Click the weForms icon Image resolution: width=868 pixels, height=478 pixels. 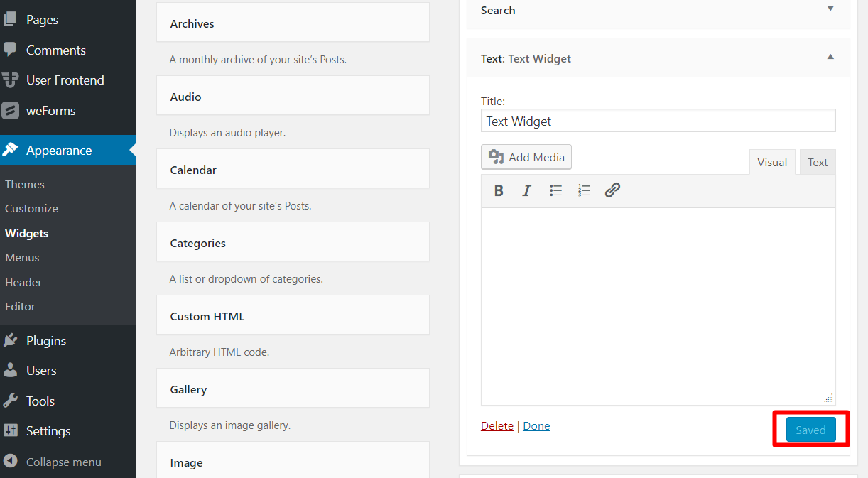coord(10,111)
